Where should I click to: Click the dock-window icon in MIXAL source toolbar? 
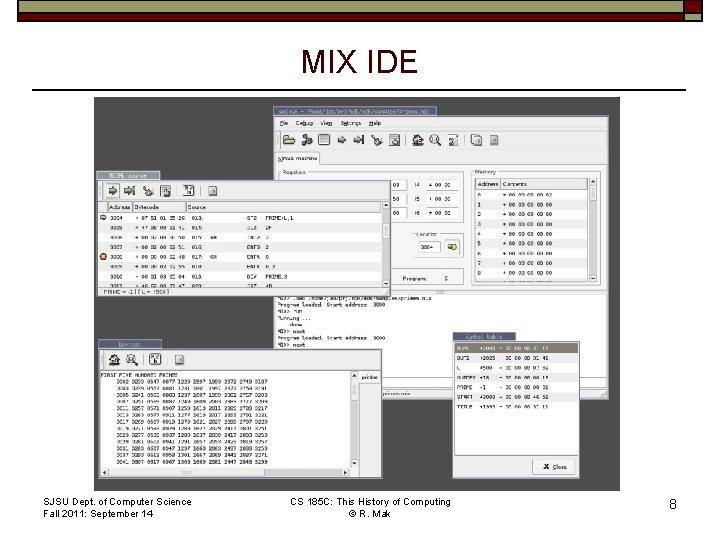189,191
